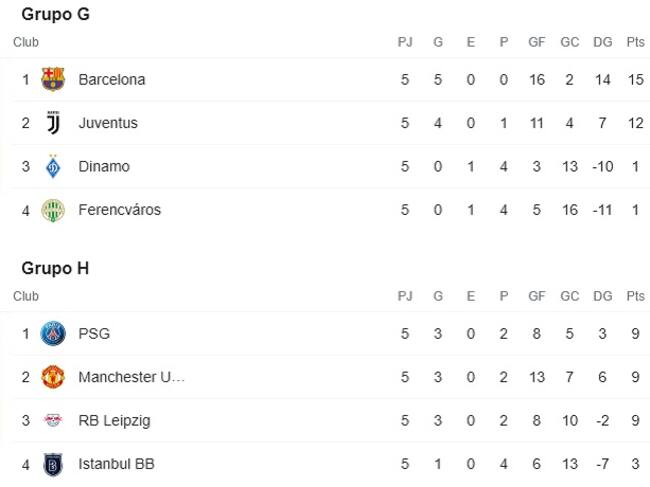Screen dimensions: 650x487
Task: Open the Barcelona team name
Action: (112, 80)
